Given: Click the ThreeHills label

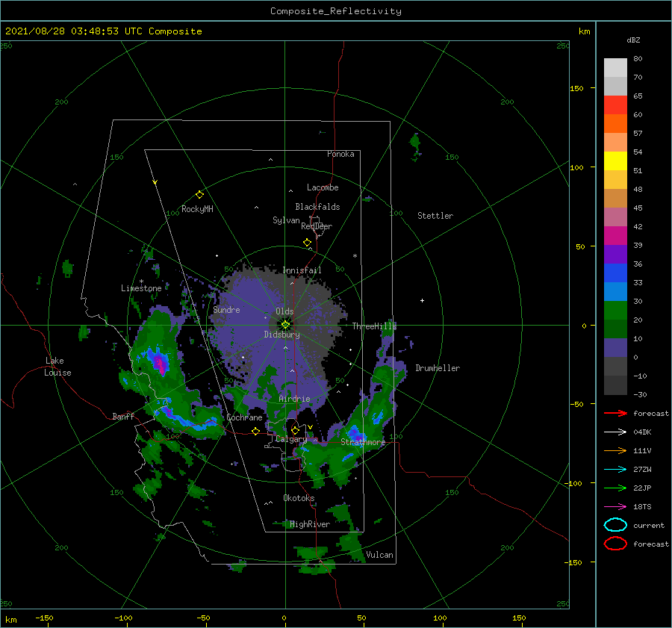Looking at the screenshot, I should (x=374, y=326).
